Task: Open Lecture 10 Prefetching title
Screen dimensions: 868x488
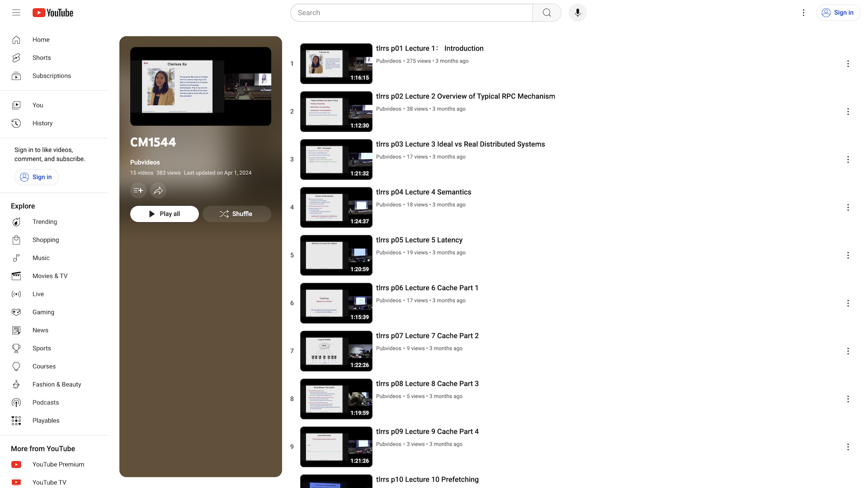Action: click(x=427, y=479)
